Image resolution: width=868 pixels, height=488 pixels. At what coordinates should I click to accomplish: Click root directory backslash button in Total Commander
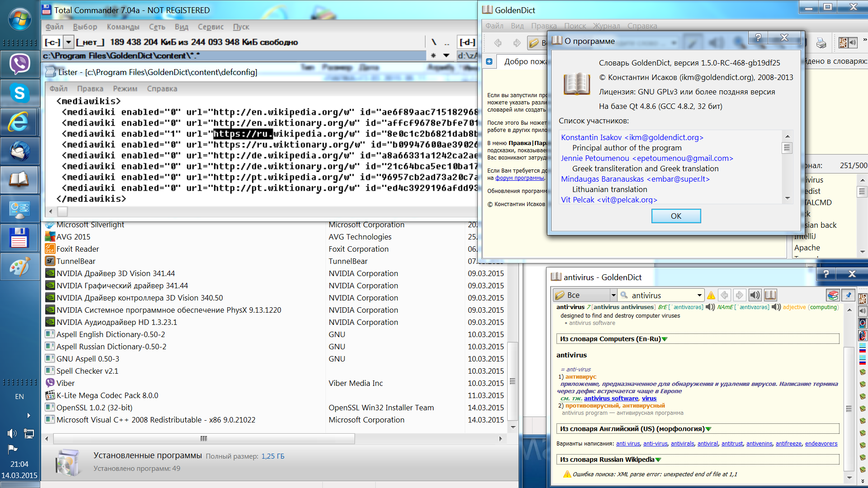tap(434, 42)
